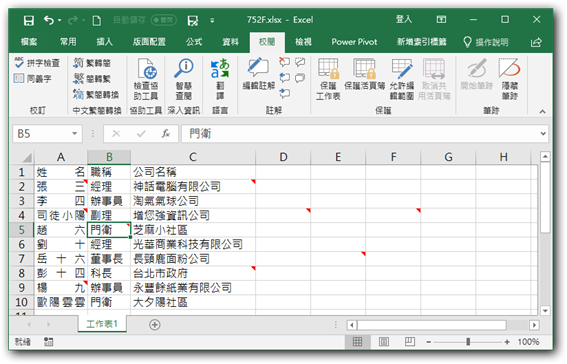Toggle the AutoSave switch
Viewport: 567px width, 364px height.
click(x=164, y=20)
